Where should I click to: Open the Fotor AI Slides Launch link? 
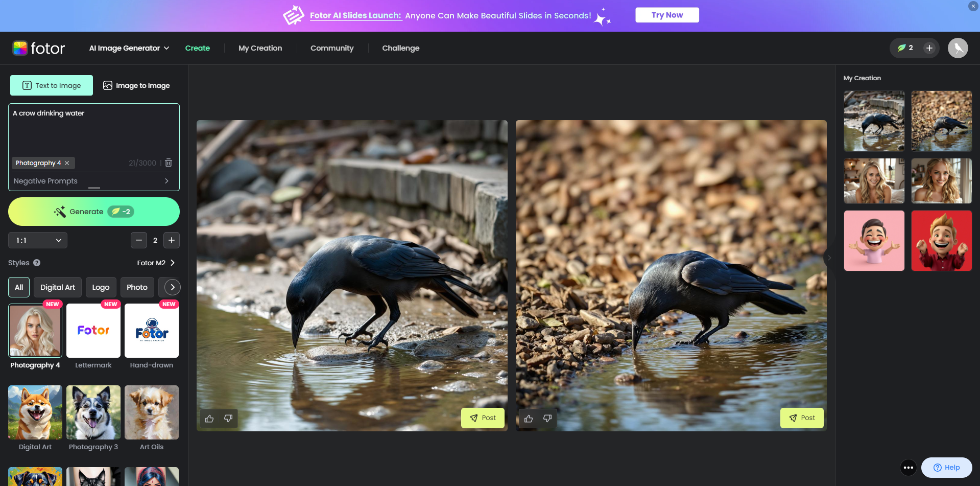355,15
